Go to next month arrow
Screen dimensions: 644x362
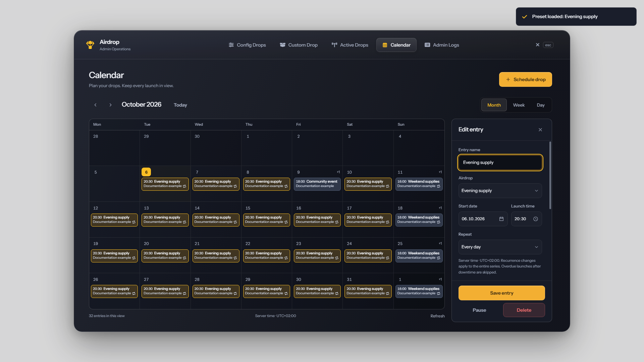110,105
